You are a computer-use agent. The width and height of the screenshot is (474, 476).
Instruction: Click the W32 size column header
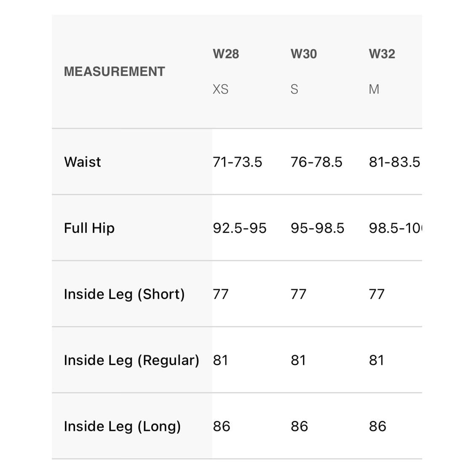tap(382, 54)
